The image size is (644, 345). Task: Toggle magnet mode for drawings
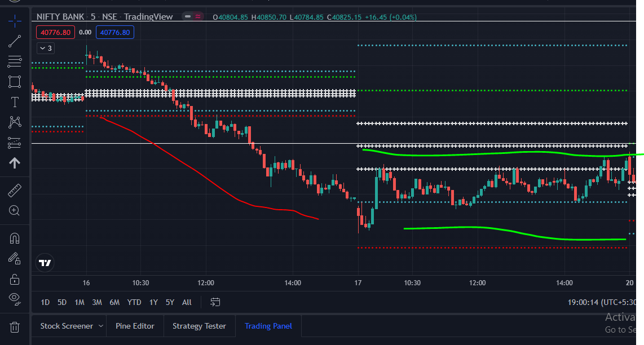(x=14, y=238)
